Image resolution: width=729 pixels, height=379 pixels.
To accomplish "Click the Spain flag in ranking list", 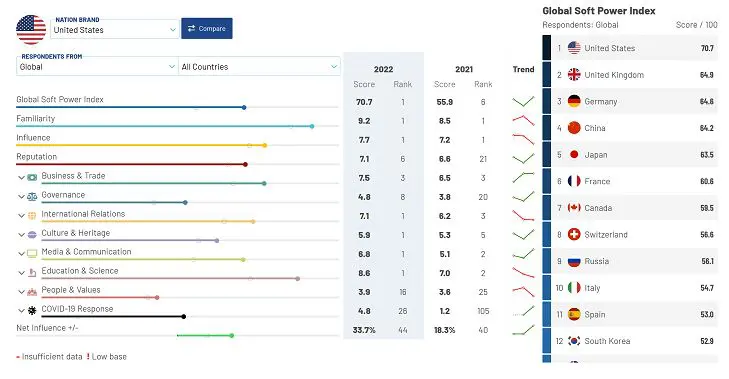I will pos(574,314).
